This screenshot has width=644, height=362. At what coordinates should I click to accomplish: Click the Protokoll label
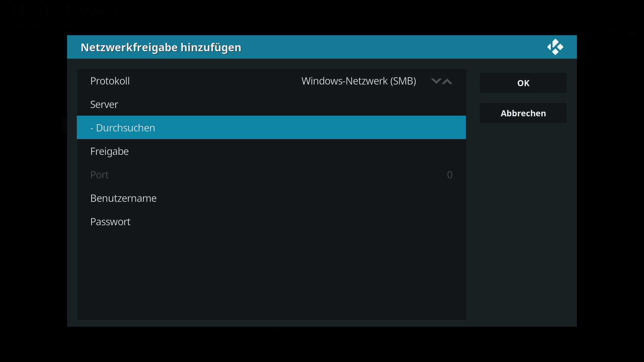pyautogui.click(x=110, y=81)
